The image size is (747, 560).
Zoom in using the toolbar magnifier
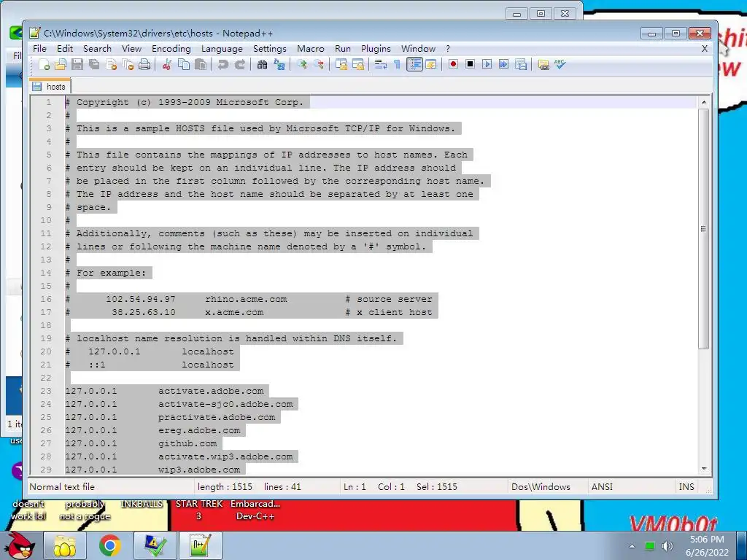301,64
